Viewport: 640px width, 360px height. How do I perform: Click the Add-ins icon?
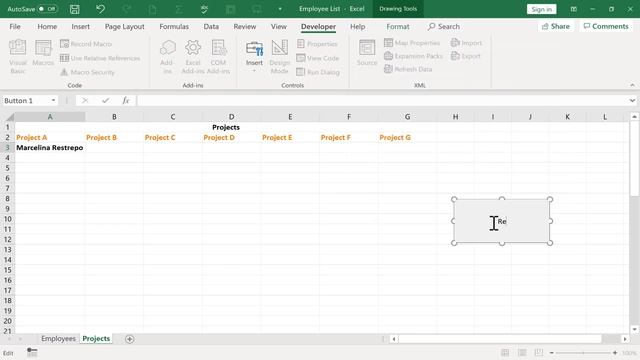(167, 56)
